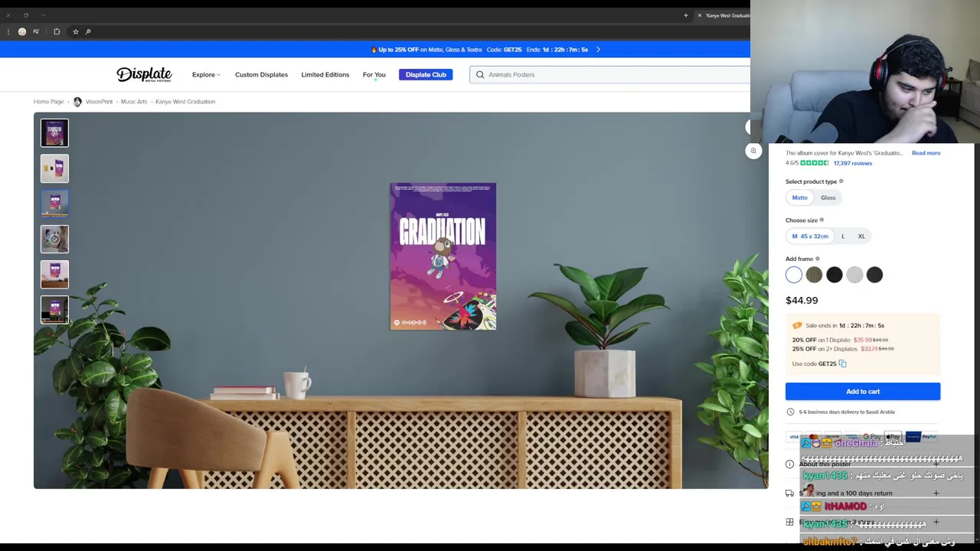Click the sale tag icon near Sale ends
980x551 pixels.
point(797,325)
